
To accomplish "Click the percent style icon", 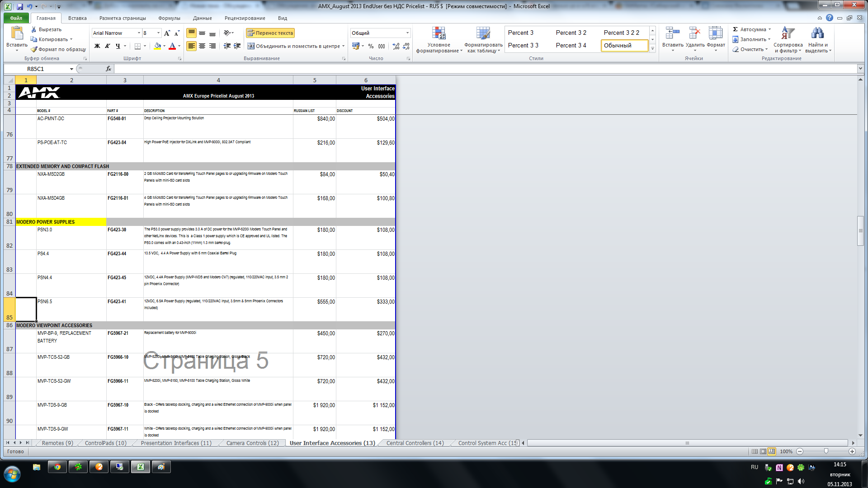I will pos(371,46).
